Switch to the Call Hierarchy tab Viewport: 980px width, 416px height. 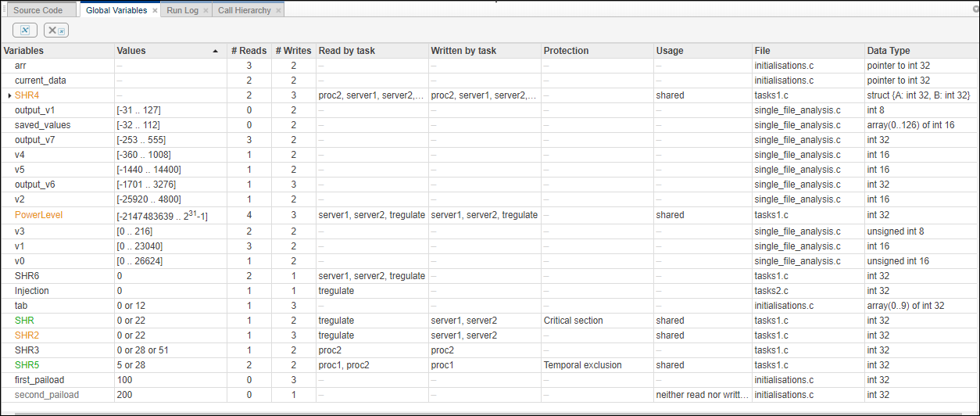(x=244, y=10)
